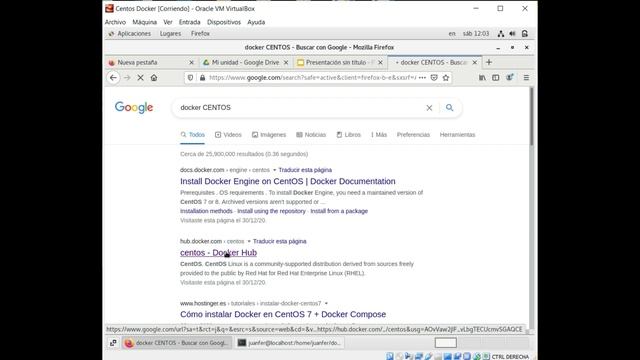Stop page loading with the X button
The image size is (640, 360).
(140, 78)
